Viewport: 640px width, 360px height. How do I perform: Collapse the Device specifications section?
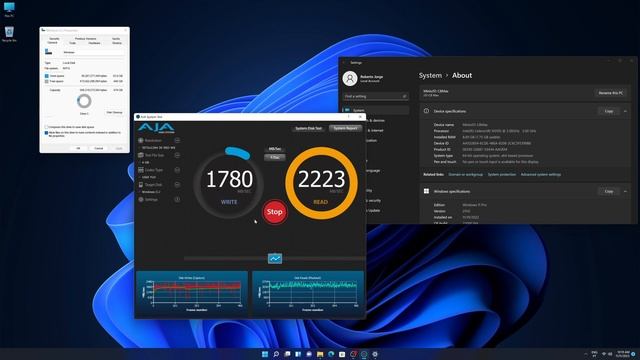pos(625,111)
